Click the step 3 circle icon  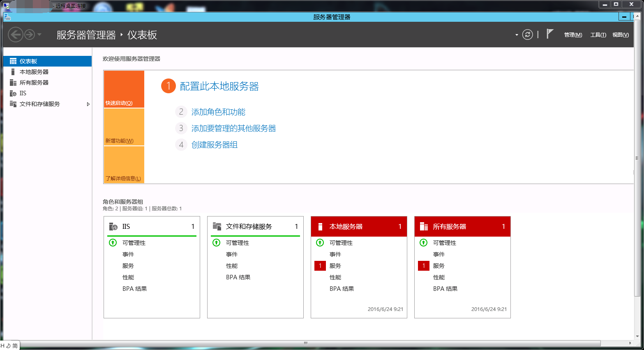(x=181, y=128)
